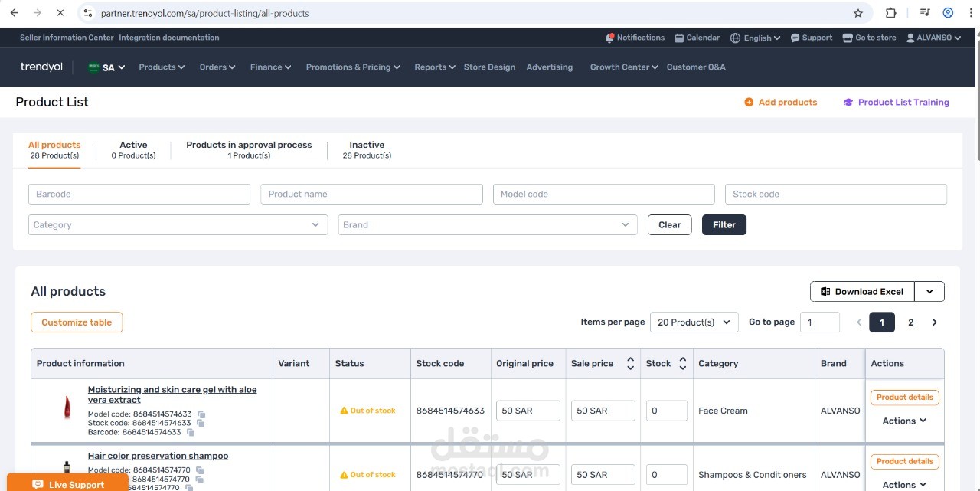
Task: Copy model code of Moisturizing gel
Action: 201,414
